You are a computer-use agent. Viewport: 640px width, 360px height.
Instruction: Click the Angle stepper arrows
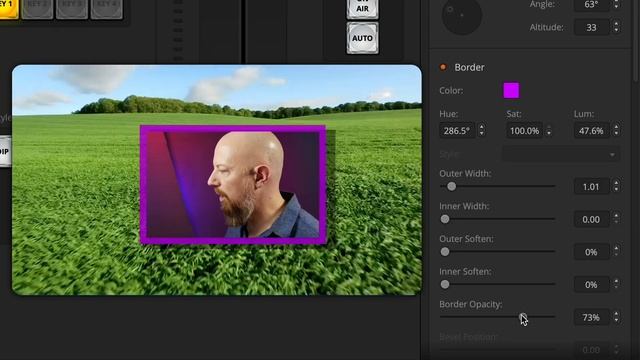[616, 5]
